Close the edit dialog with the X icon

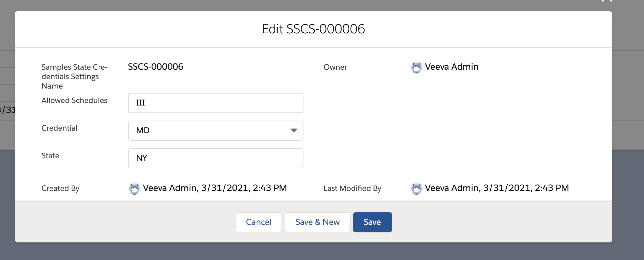(607, 1)
